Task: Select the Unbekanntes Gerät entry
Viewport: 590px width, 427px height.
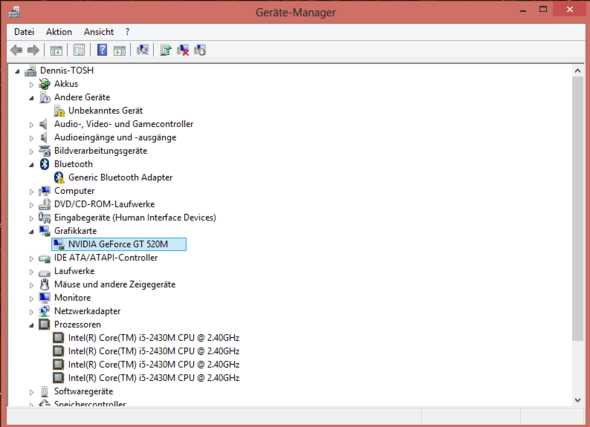Action: coord(105,111)
